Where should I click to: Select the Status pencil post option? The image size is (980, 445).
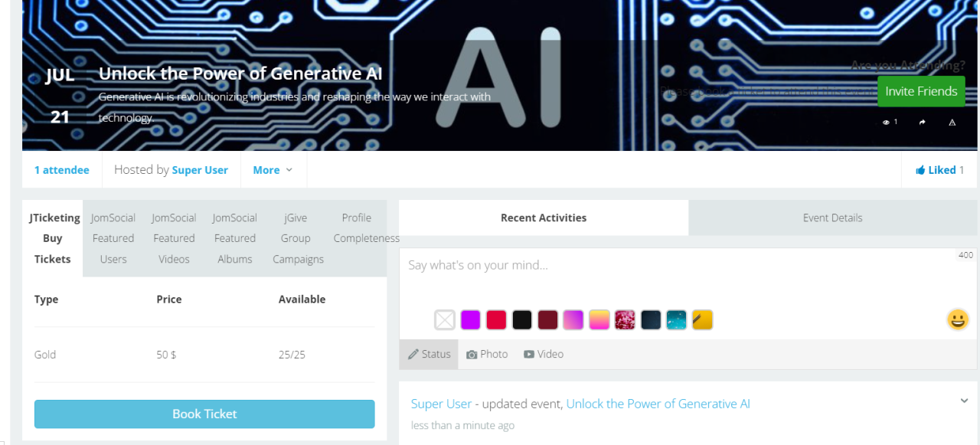[x=429, y=355]
